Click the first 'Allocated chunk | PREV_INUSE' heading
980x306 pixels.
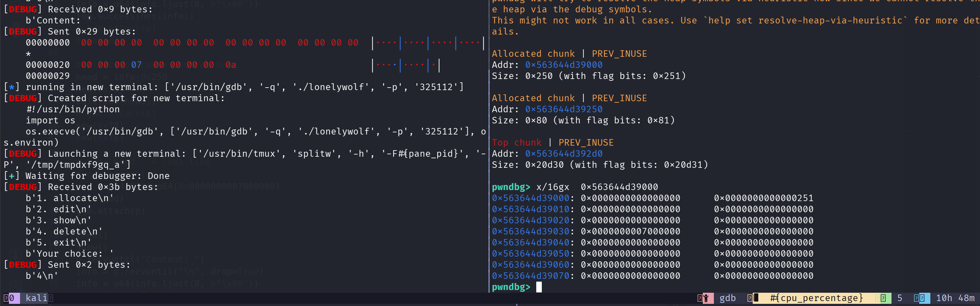(x=569, y=54)
